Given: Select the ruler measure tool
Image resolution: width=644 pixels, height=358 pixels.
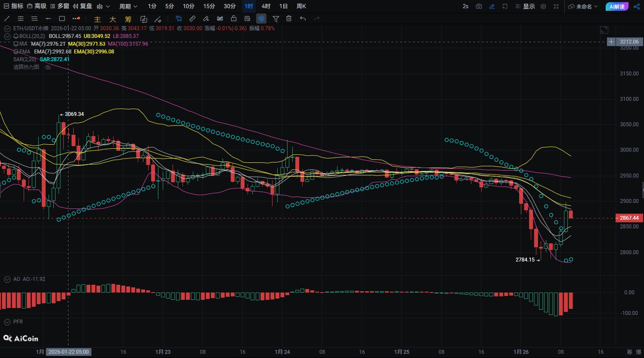Looking at the screenshot, I should [x=192, y=19].
